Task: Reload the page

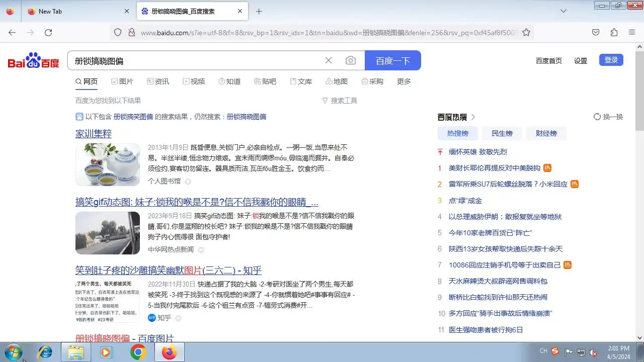Action: 48,32
